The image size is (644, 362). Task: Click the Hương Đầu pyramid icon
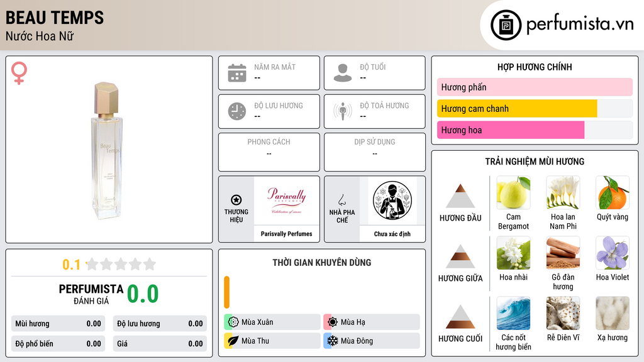[460, 196]
